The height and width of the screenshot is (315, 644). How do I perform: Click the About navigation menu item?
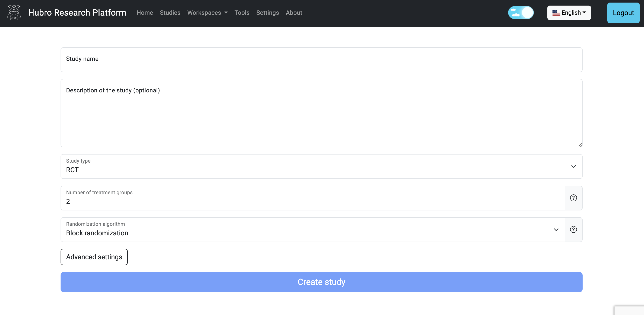click(x=294, y=12)
